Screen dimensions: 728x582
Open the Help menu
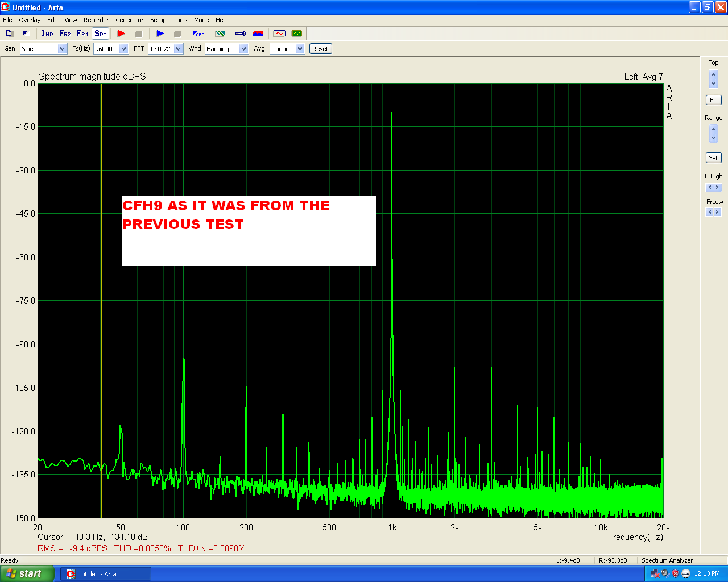[x=222, y=20]
